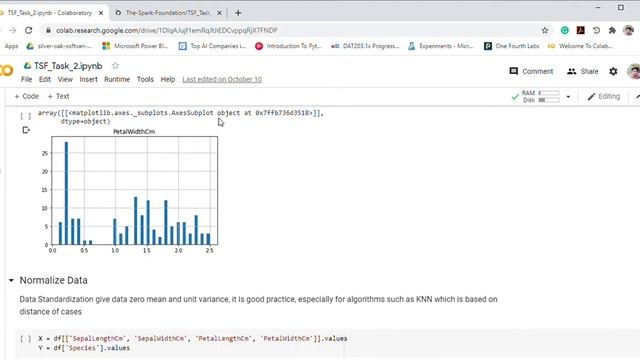Open the Edit menu
This screenshot has width=640, height=360.
point(44,79)
